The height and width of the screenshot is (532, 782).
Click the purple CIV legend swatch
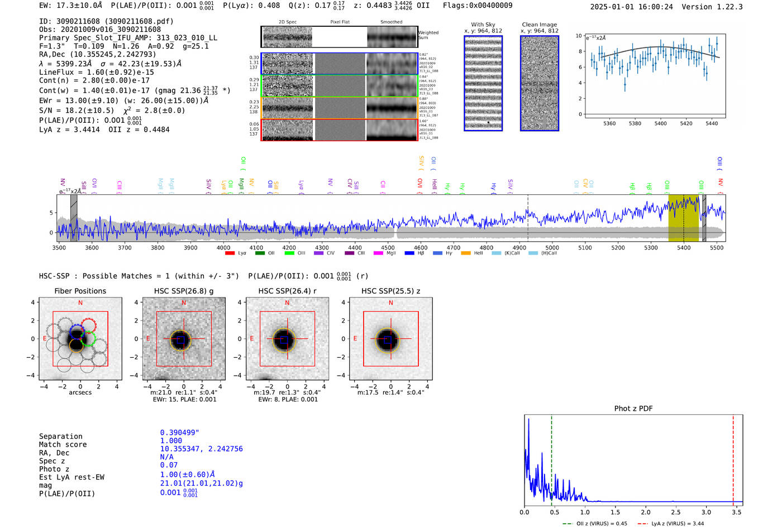[x=319, y=253]
